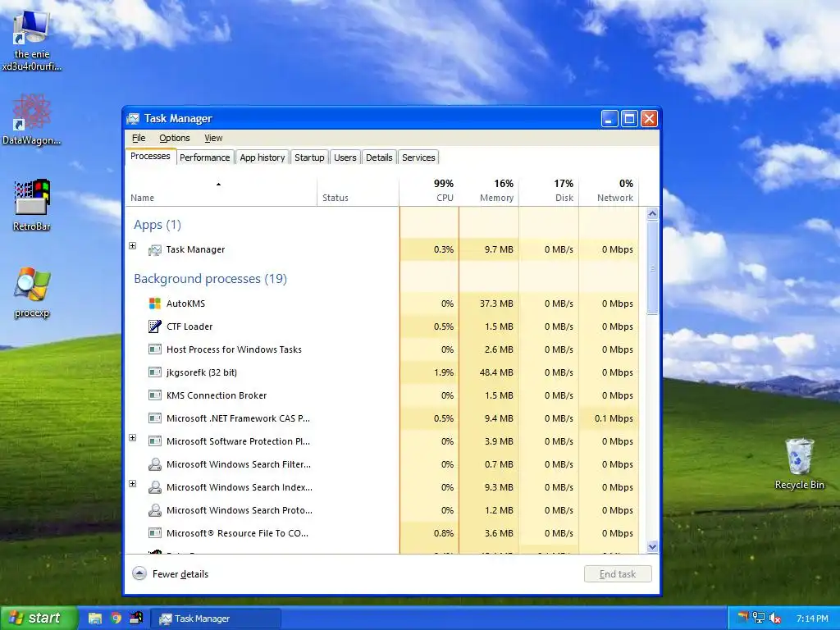Expand Microsoft Windows Search Indexer group

click(133, 484)
